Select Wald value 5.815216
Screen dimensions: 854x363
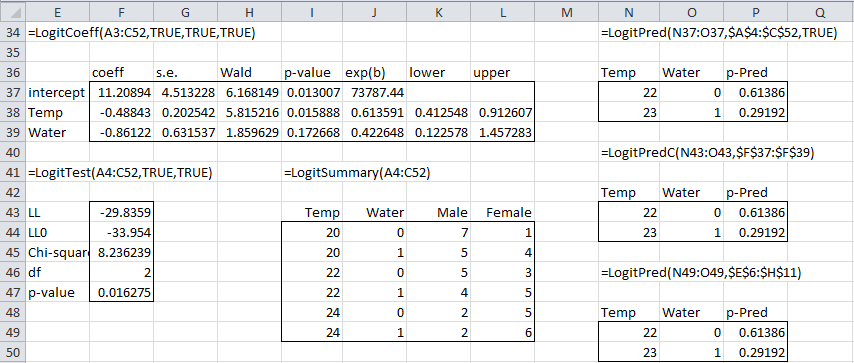point(249,113)
